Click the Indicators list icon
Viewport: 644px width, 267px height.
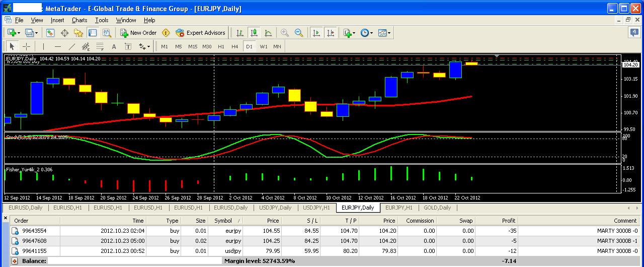tap(347, 33)
